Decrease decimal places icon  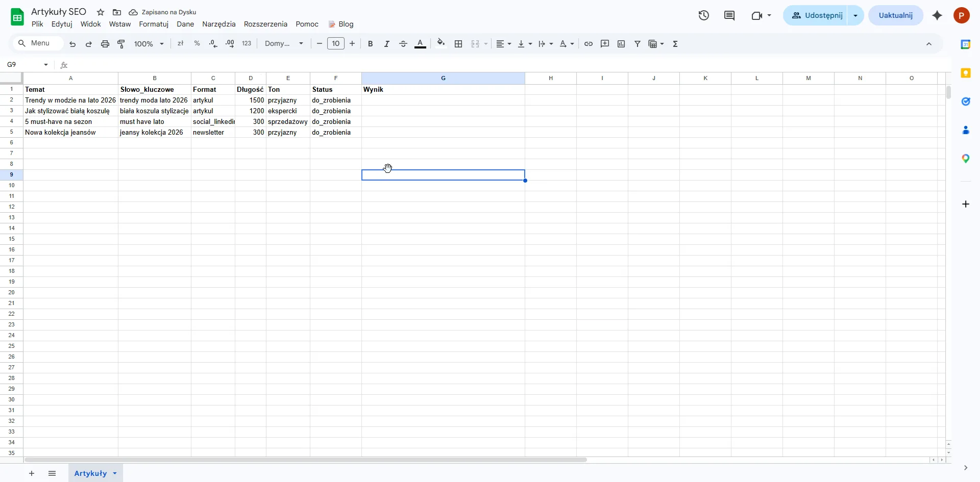213,44
